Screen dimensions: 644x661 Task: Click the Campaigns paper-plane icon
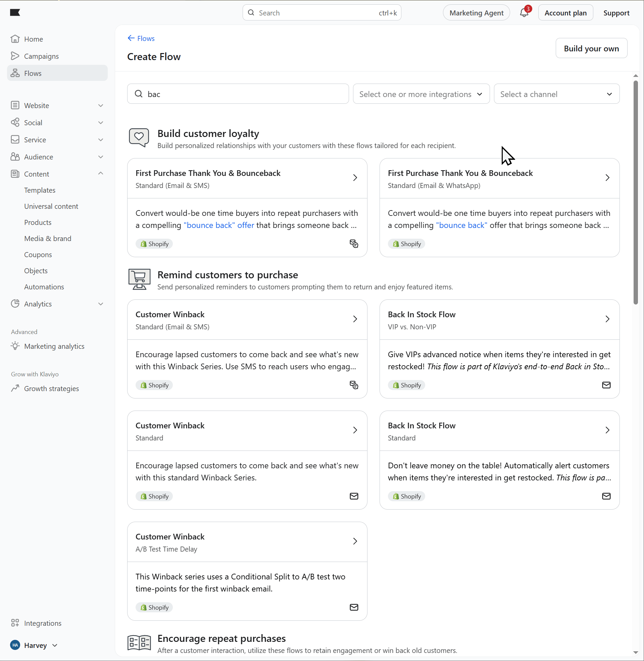(15, 56)
